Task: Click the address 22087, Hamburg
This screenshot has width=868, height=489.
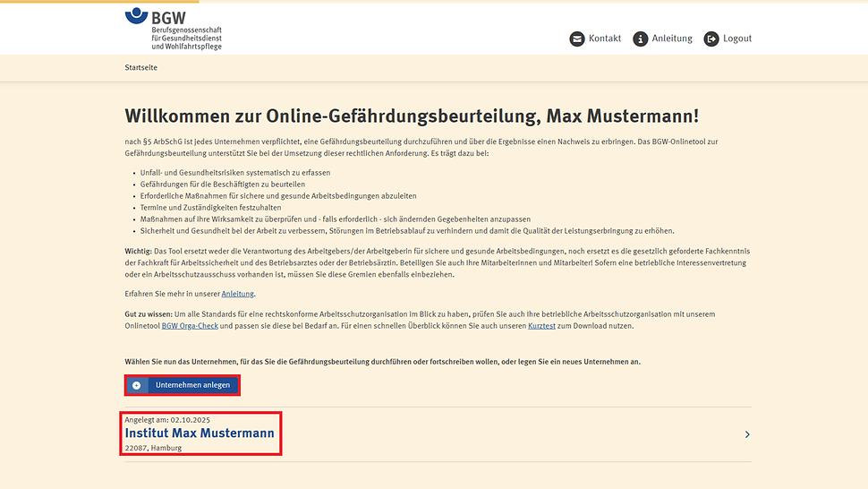Action: pyautogui.click(x=153, y=448)
